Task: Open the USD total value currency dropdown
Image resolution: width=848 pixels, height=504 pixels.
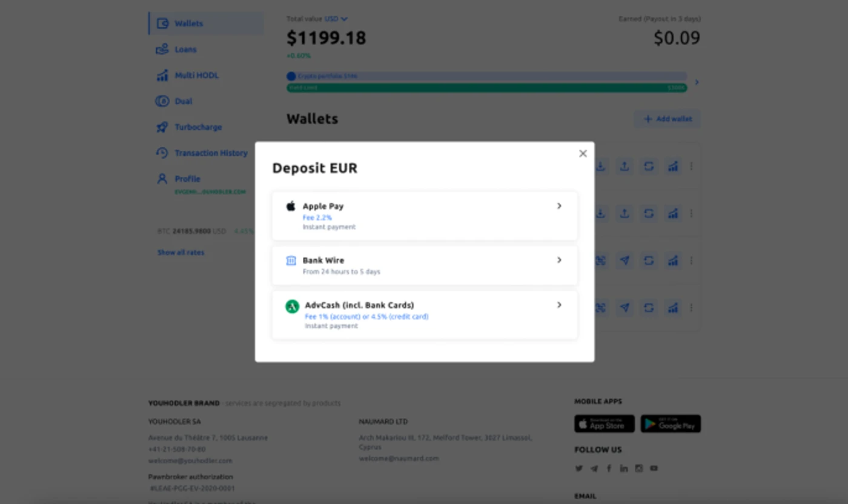Action: click(336, 19)
